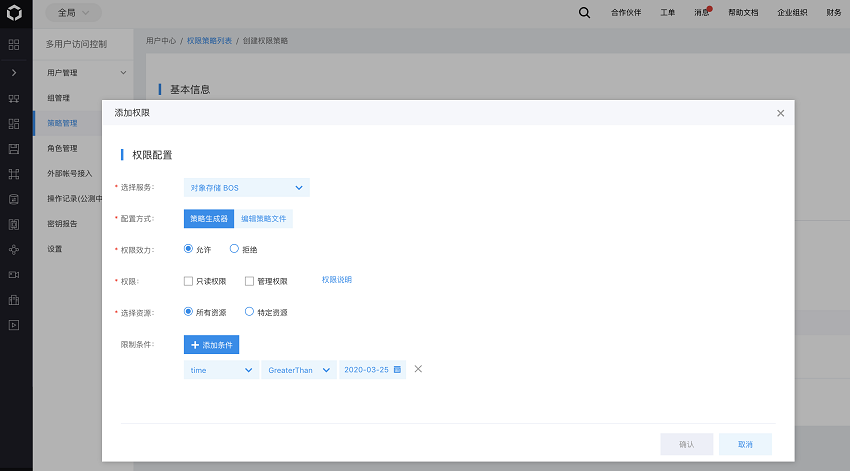Click the video camera icon in left rail
The height and width of the screenshot is (471, 850).
tap(14, 275)
